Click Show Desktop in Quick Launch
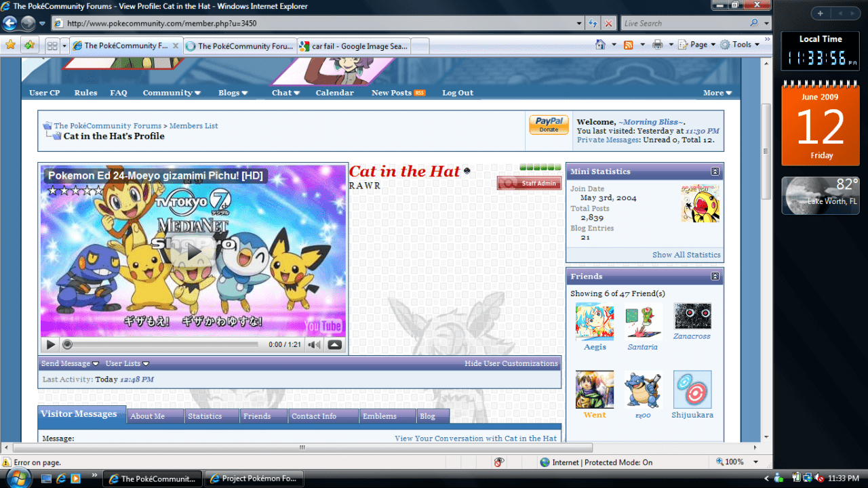This screenshot has width=868, height=488. (46, 479)
